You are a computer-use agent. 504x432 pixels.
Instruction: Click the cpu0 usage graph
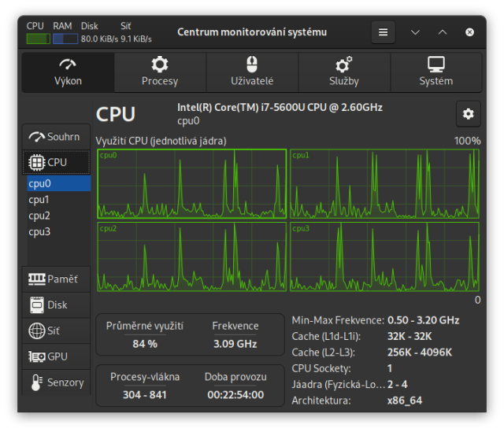[x=192, y=183]
